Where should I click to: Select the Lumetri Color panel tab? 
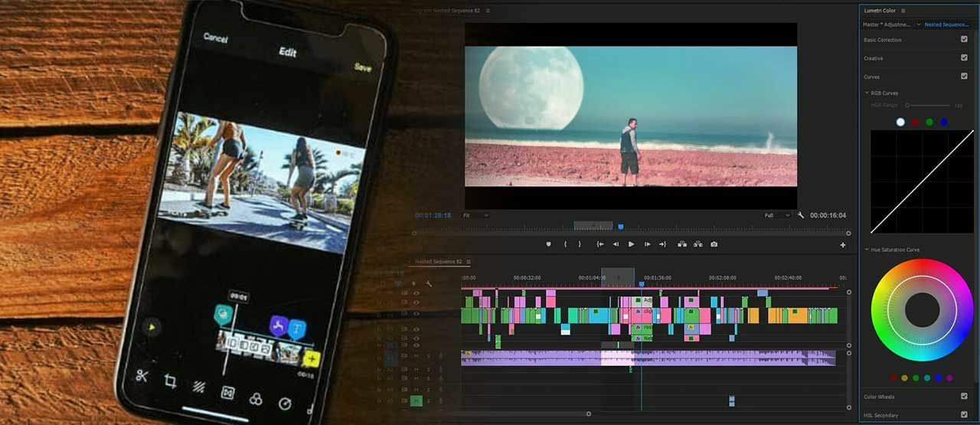point(880,11)
